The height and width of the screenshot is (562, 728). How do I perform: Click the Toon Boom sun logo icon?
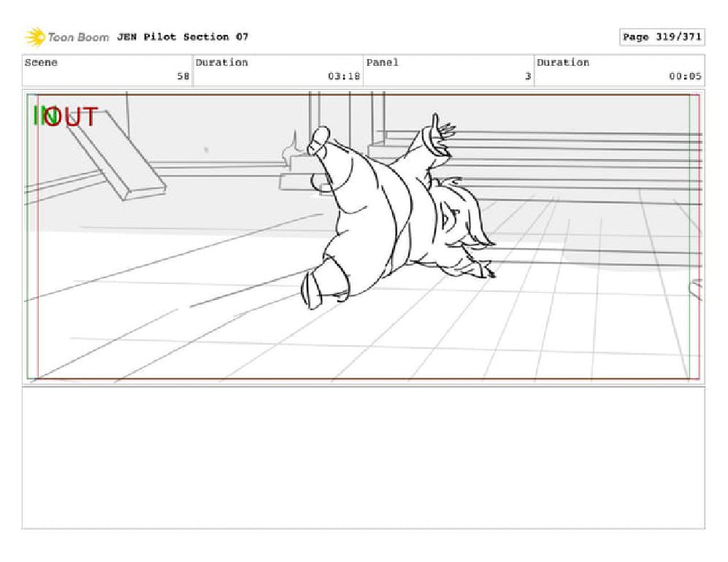[35, 37]
